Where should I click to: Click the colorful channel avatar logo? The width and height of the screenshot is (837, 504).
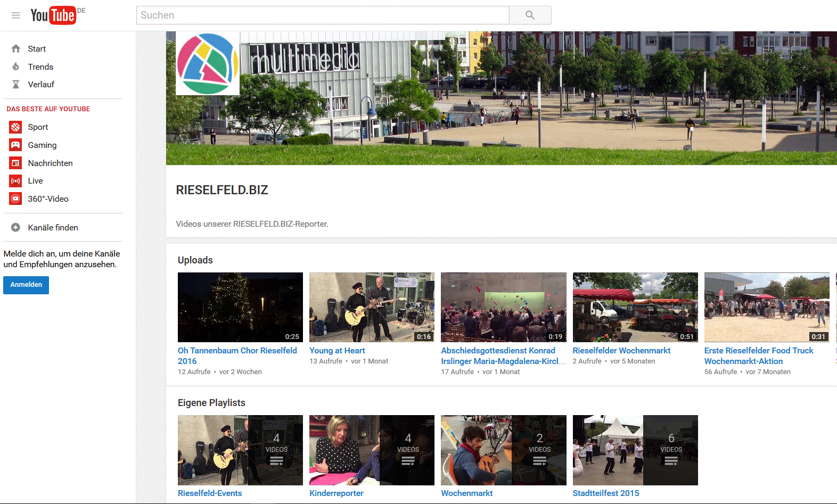[x=208, y=63]
